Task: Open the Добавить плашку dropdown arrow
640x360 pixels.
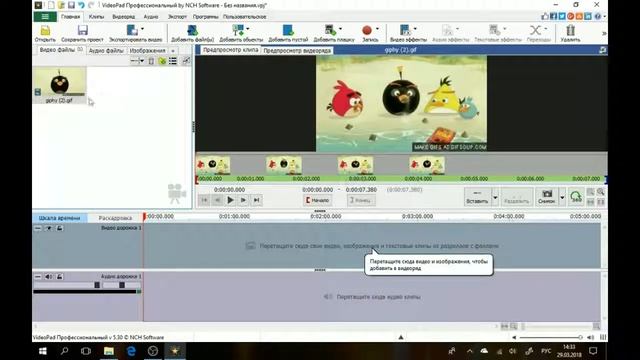Action: point(340,29)
